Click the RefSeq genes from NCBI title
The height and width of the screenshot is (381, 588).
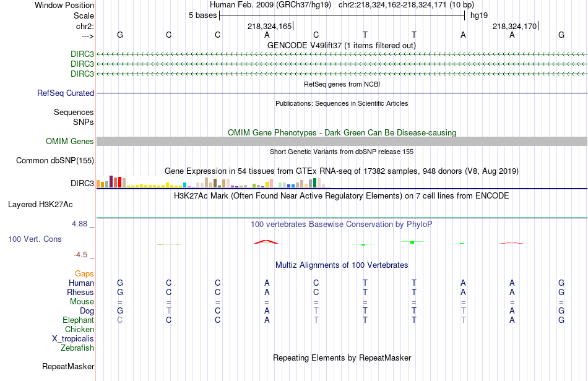point(342,84)
